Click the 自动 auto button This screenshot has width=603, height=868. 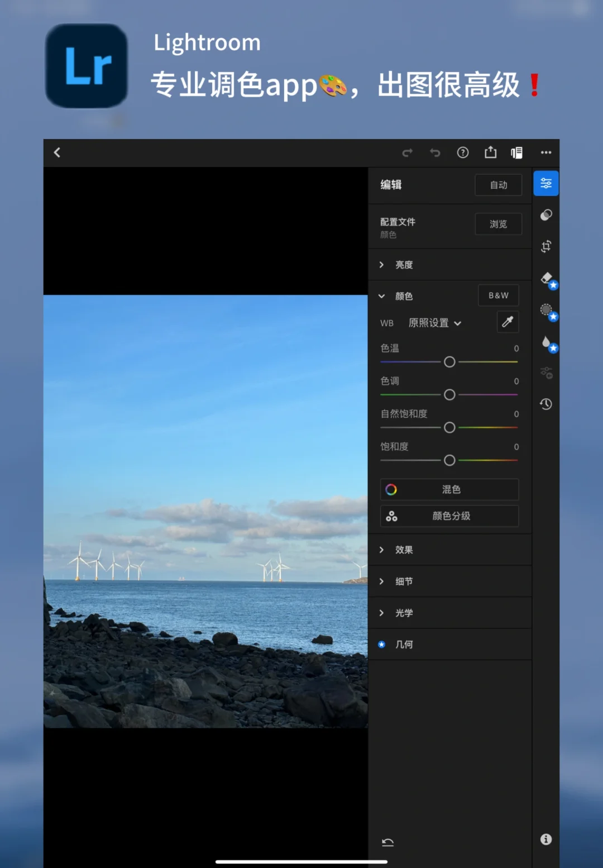pos(499,185)
